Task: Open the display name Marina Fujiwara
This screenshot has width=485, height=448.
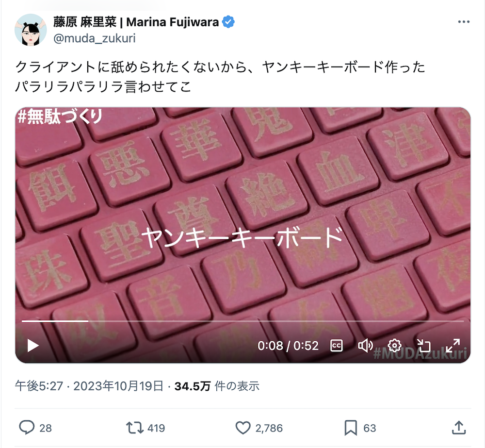Action: pos(136,22)
